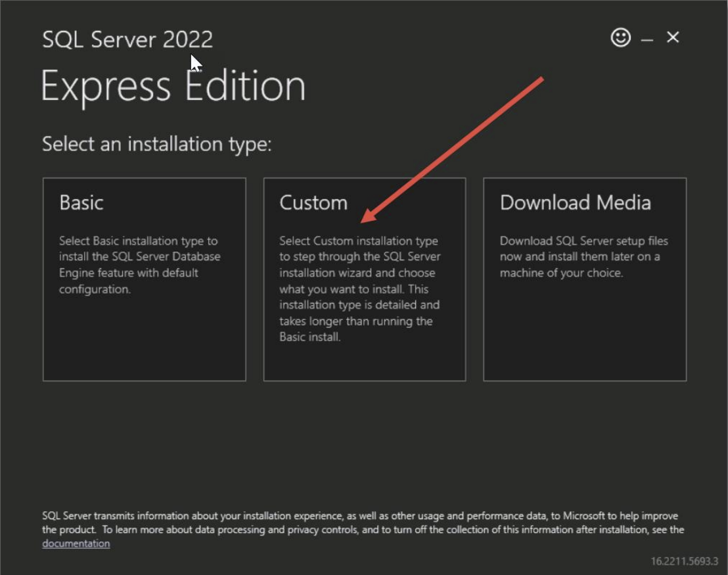
Task: Select the Custom installation type card
Action: coord(365,279)
